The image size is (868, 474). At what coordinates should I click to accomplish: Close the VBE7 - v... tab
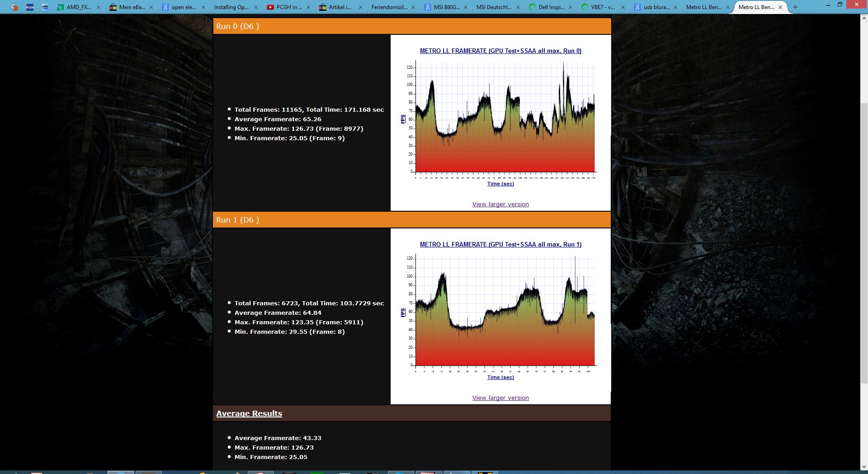(x=623, y=7)
